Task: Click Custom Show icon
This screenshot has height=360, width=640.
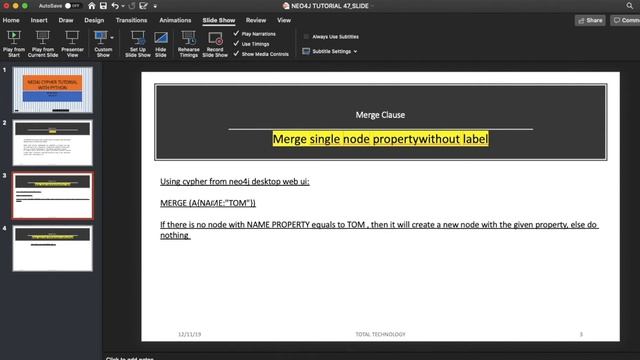Action: pyautogui.click(x=100, y=38)
